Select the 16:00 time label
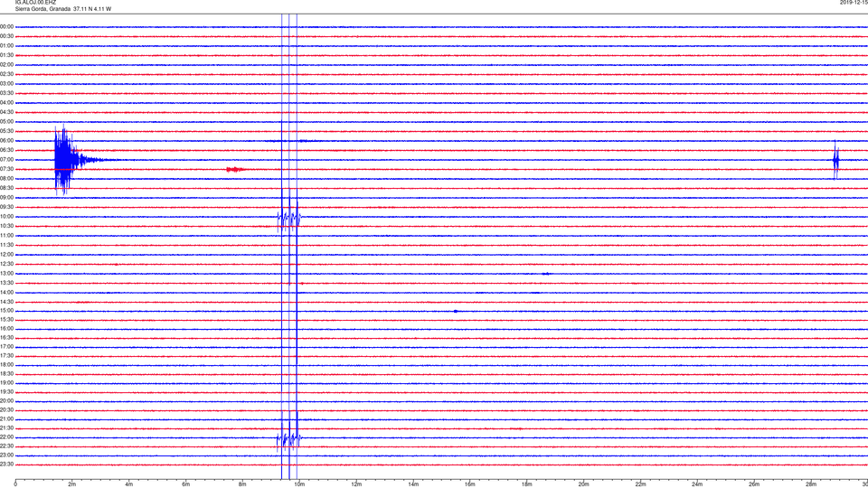 (x=6, y=328)
